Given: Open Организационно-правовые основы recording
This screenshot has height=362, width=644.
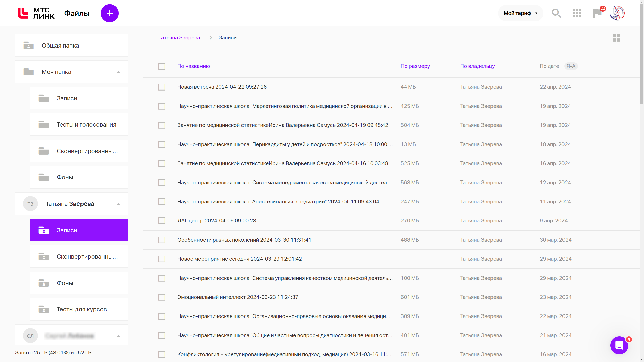Looking at the screenshot, I should [x=284, y=316].
